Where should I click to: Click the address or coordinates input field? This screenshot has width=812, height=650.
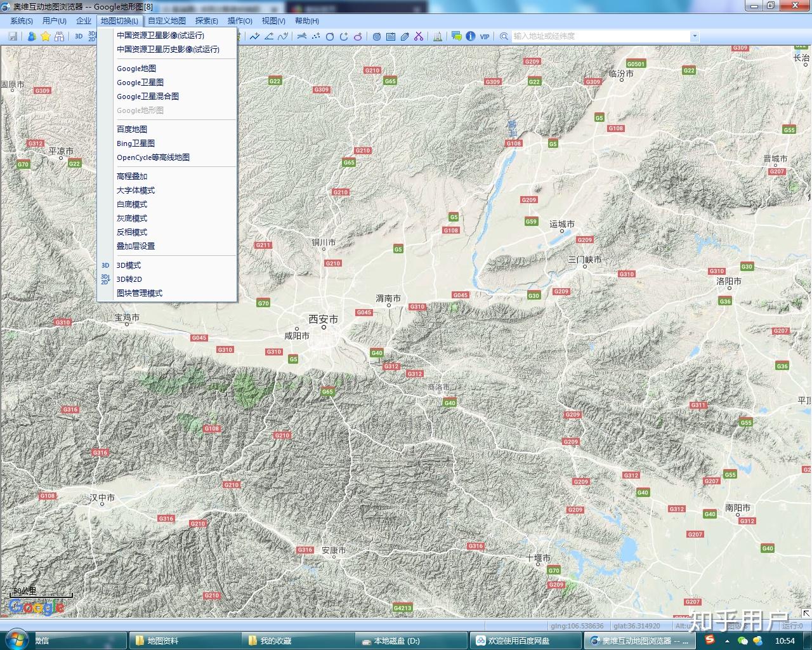601,36
